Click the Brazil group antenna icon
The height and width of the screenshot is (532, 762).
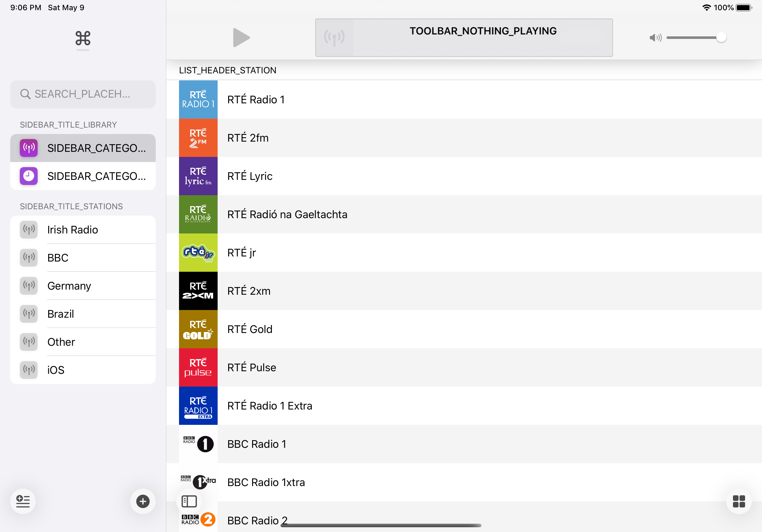[29, 314]
